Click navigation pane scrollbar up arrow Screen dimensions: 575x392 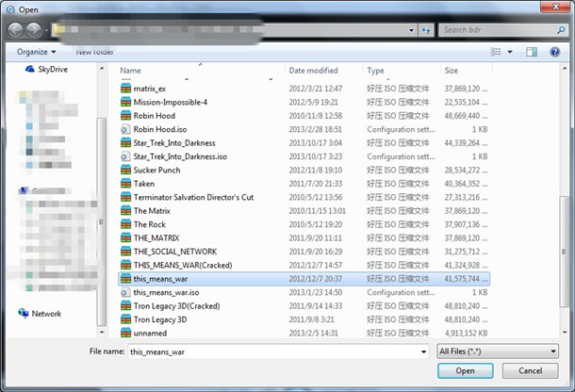[102, 68]
